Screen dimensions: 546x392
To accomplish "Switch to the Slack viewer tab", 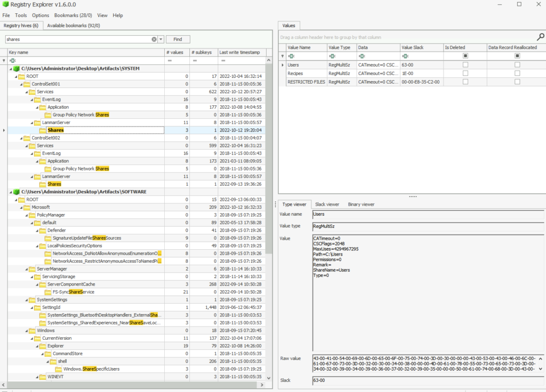I will pyautogui.click(x=327, y=204).
